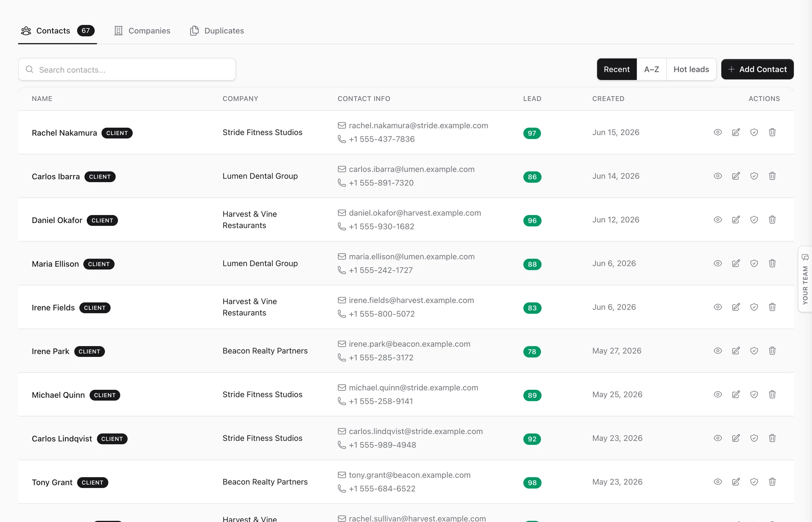Delete Carlos Lindqvist's contact
812x522 pixels.
coord(772,438)
